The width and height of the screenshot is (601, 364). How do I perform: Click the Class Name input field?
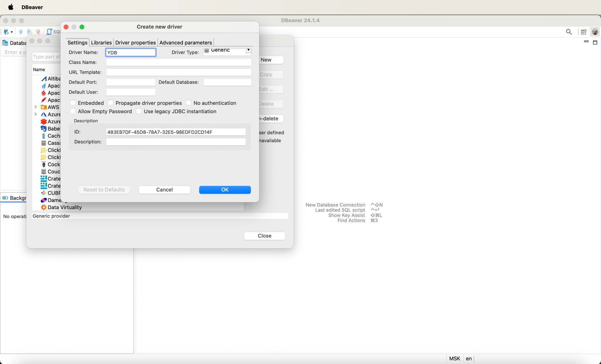(178, 62)
